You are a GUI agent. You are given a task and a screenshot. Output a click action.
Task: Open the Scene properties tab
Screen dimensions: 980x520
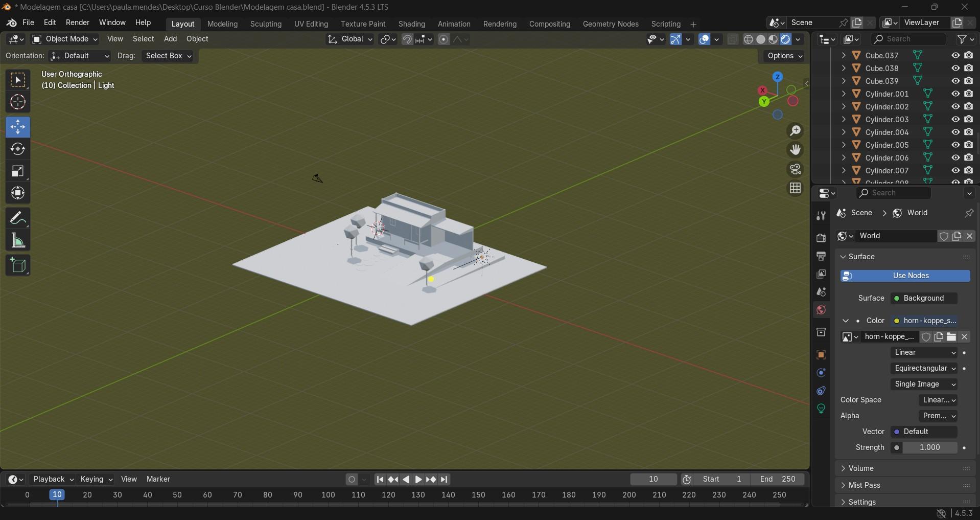pos(821,292)
